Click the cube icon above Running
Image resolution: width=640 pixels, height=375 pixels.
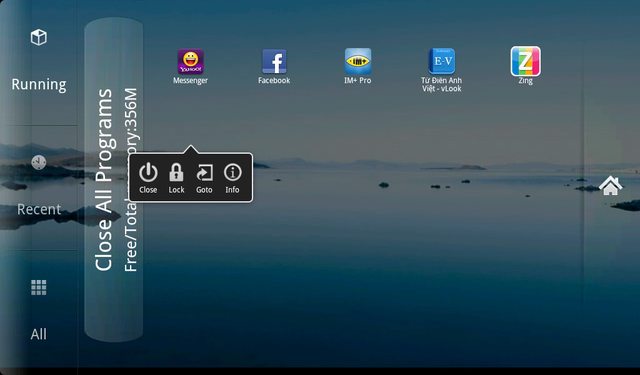[x=39, y=37]
